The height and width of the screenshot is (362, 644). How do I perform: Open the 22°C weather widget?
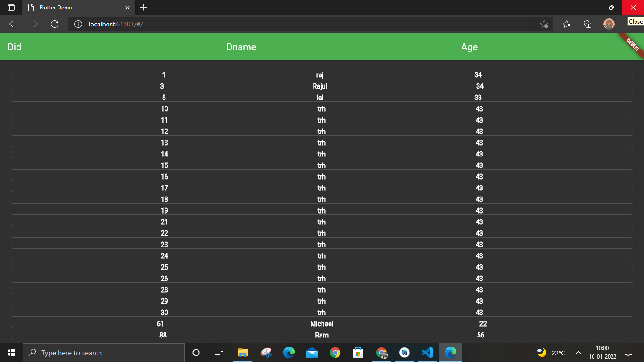pos(551,353)
